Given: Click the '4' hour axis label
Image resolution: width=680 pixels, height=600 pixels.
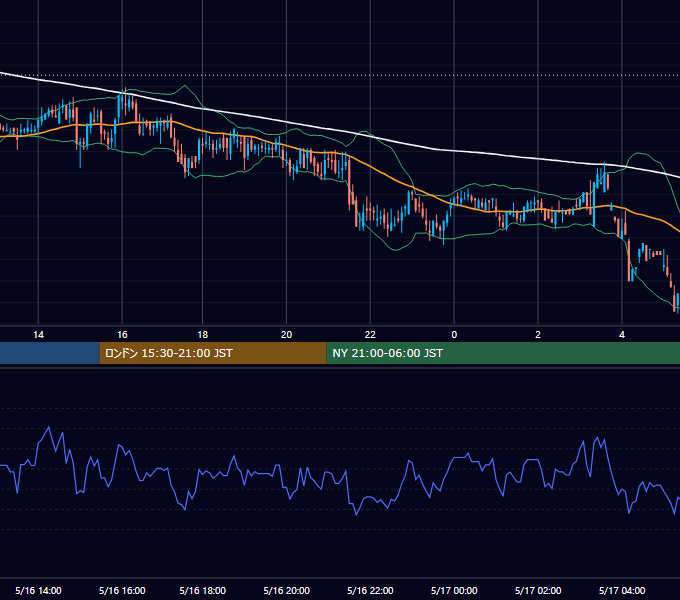Looking at the screenshot, I should pos(622,335).
